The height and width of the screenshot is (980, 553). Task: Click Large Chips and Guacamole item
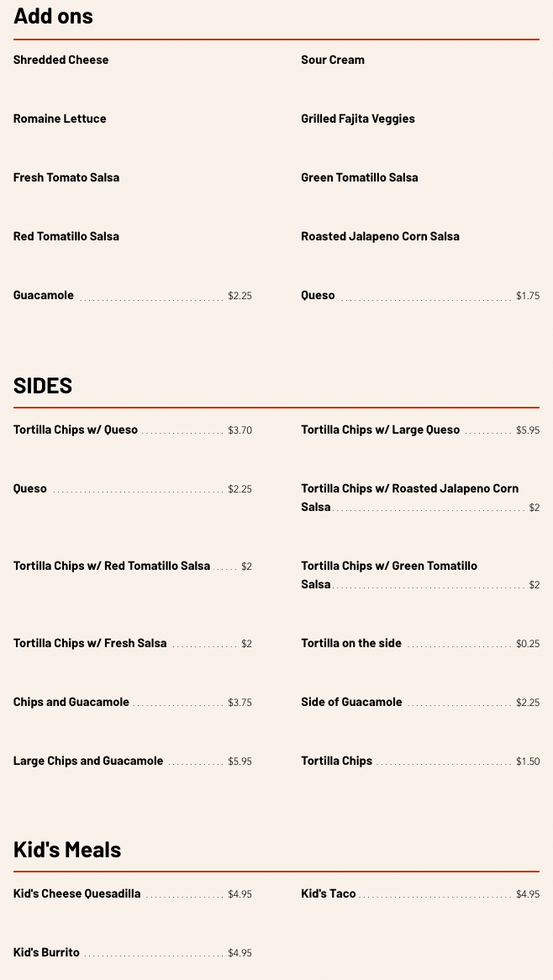[x=88, y=761]
